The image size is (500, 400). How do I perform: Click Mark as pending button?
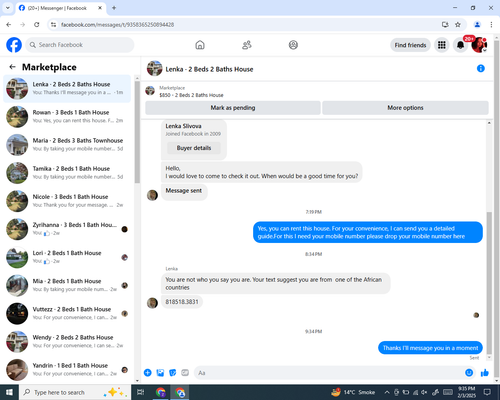[x=233, y=108]
